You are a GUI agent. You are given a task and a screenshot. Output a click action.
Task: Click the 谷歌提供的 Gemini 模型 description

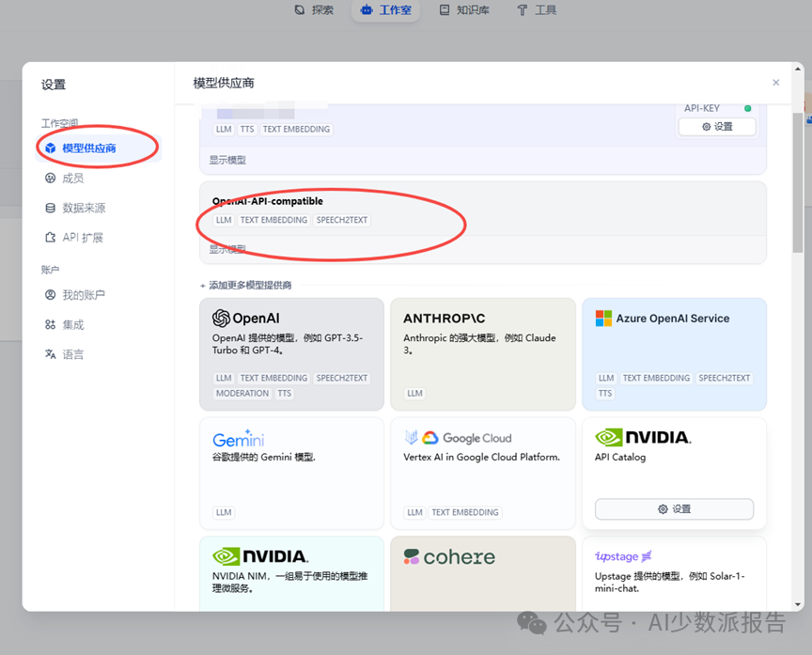point(263,458)
